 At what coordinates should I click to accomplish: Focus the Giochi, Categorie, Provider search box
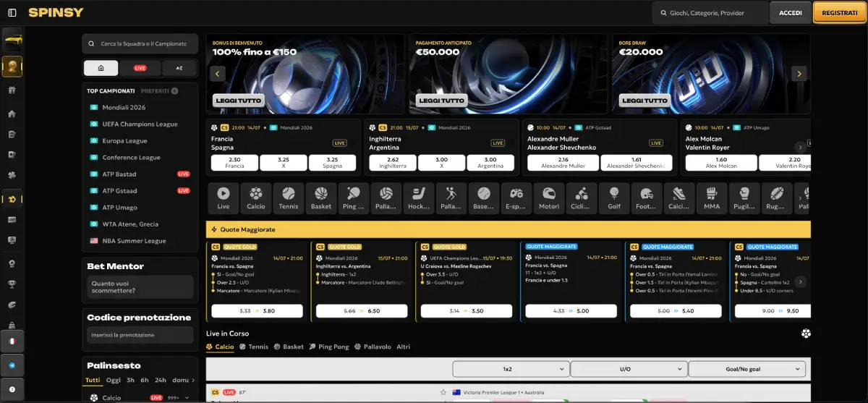pos(710,13)
